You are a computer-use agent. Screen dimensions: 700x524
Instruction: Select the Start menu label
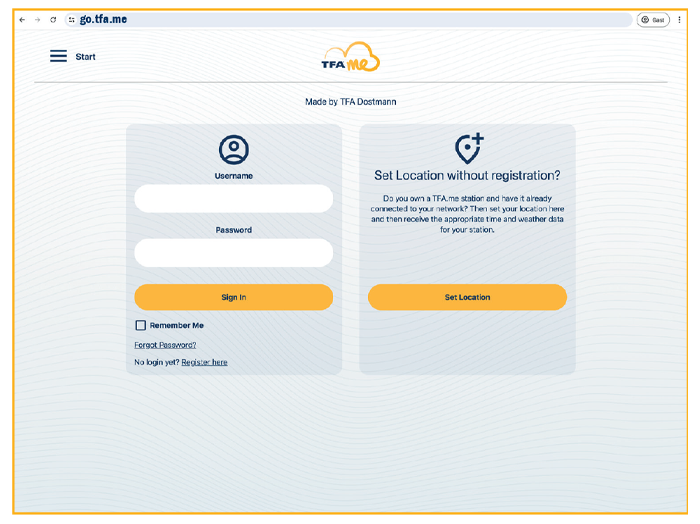tap(86, 57)
